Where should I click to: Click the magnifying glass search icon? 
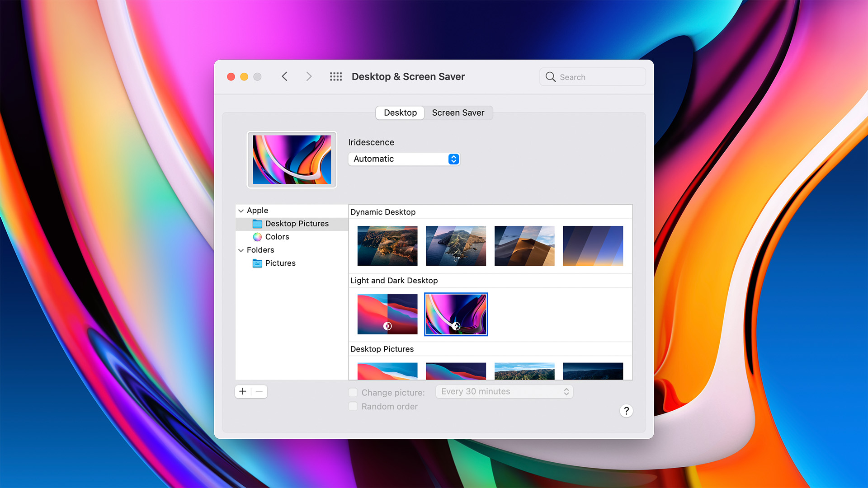[550, 77]
